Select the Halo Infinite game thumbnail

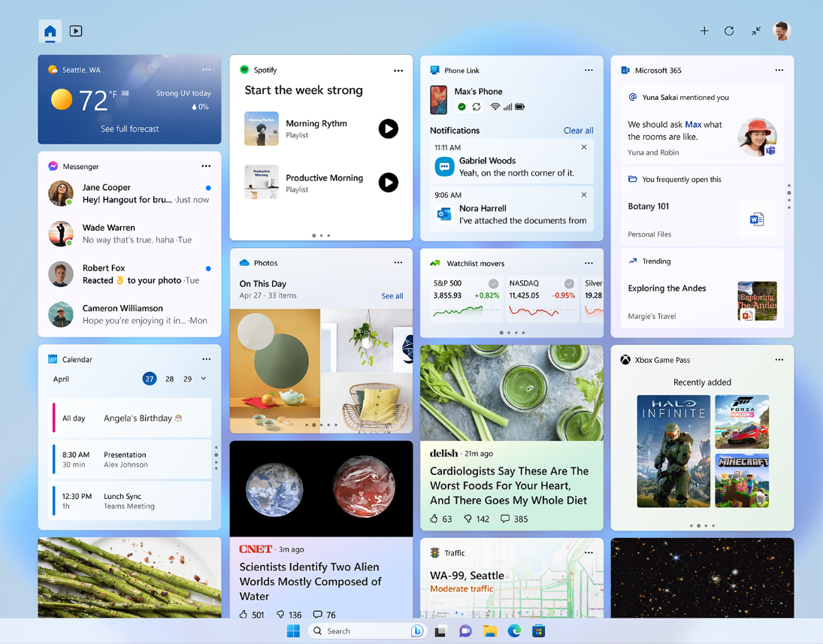[673, 451]
